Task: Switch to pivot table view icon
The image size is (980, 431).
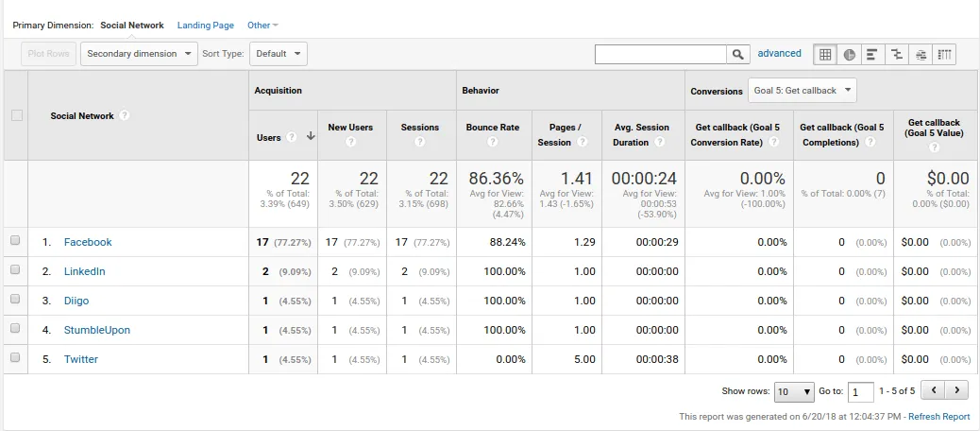Action: [x=944, y=55]
